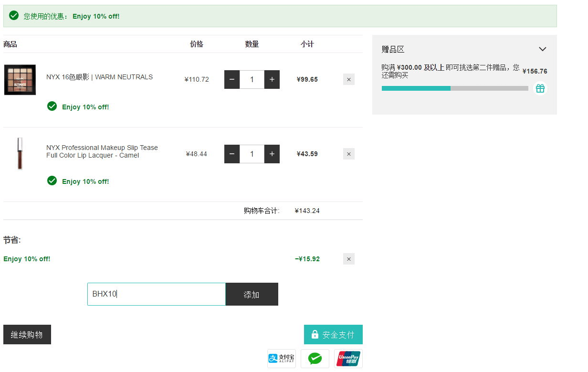Open the lip lacquer product thumbnail
588x372 pixels.
(x=20, y=154)
